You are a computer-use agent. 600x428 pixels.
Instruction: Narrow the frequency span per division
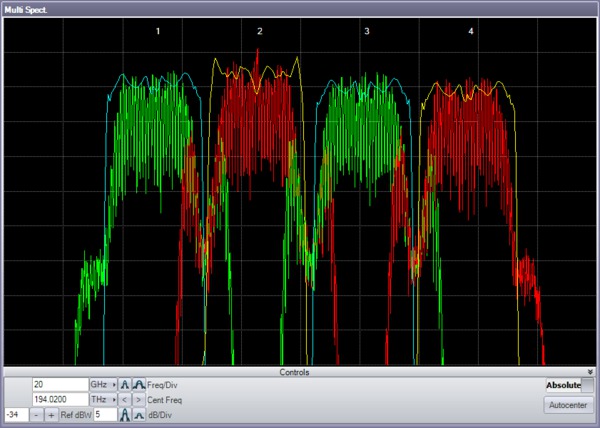point(124,384)
